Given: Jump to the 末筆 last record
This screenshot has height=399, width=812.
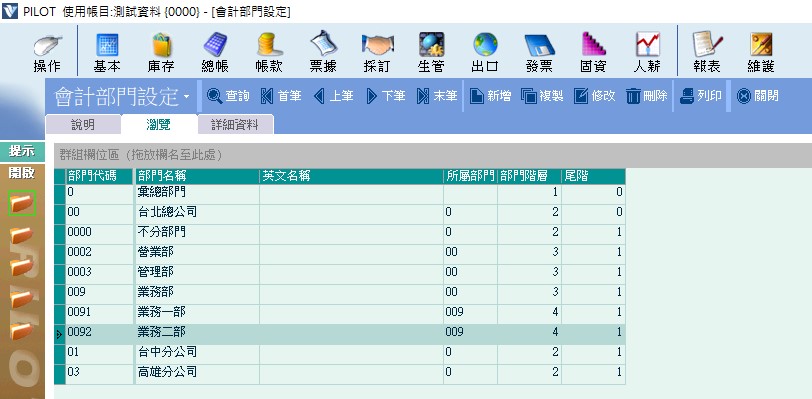Looking at the screenshot, I should click(437, 96).
